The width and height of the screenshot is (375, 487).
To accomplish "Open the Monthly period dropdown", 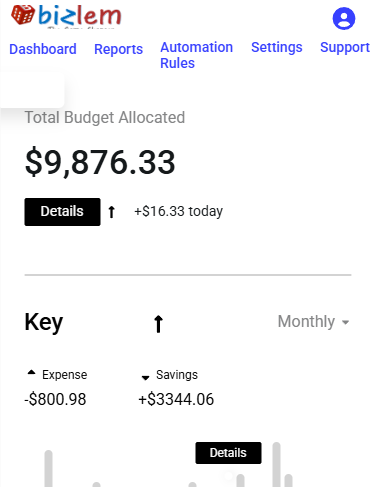I will tap(313, 322).
